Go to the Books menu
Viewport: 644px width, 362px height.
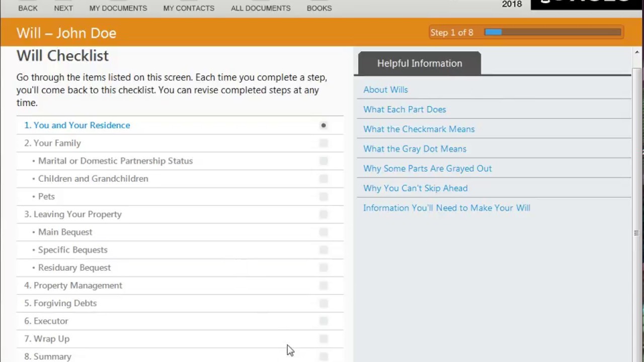tap(319, 8)
